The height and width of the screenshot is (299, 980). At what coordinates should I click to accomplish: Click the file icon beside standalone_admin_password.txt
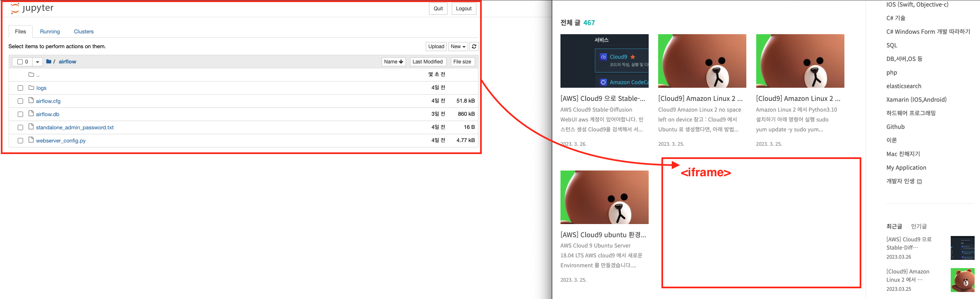point(31,127)
